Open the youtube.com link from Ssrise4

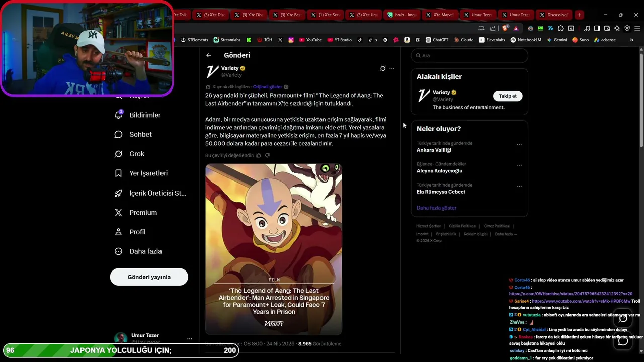(581, 301)
